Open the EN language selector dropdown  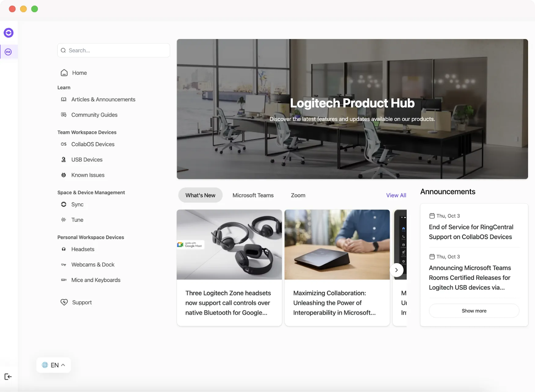click(x=53, y=365)
